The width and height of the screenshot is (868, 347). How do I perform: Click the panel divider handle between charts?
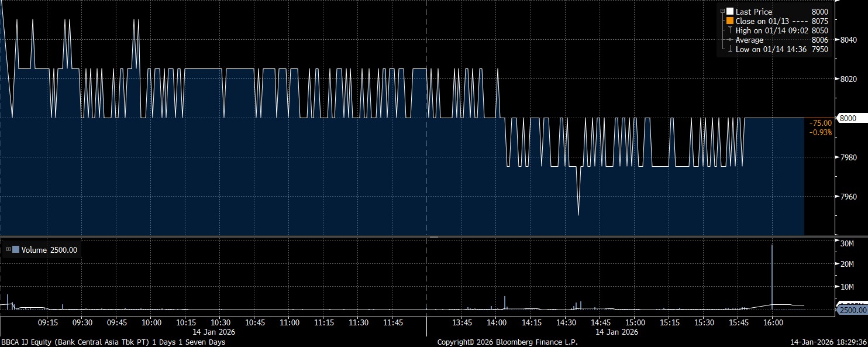(x=434, y=236)
